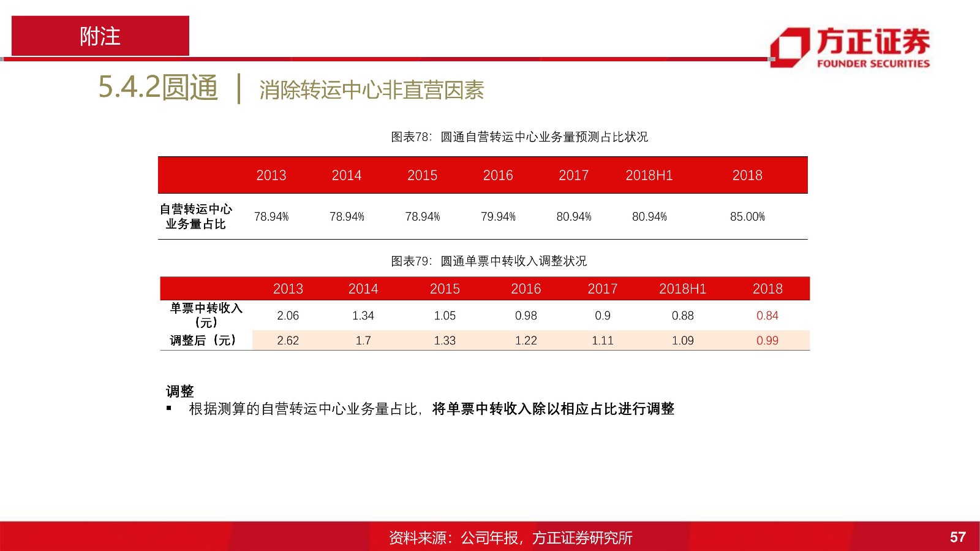Click the bold 调整 heading
Screen dimensions: 980x551
(x=179, y=391)
